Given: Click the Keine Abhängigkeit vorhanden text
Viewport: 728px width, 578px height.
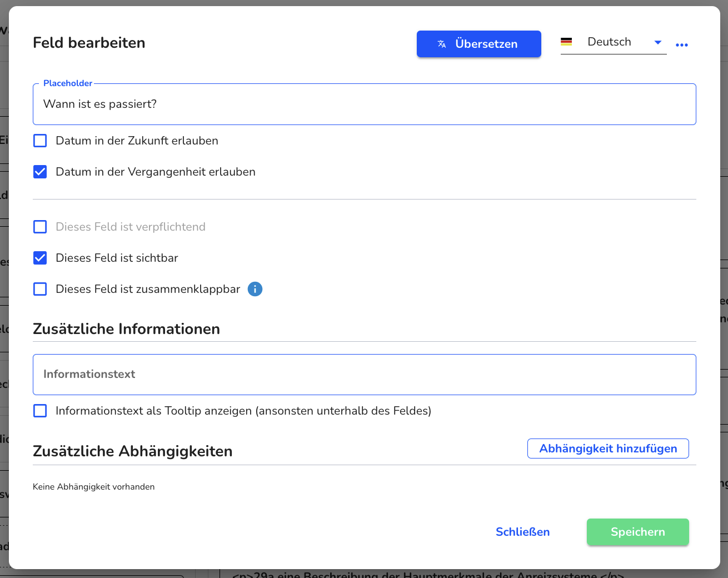Looking at the screenshot, I should tap(93, 487).
